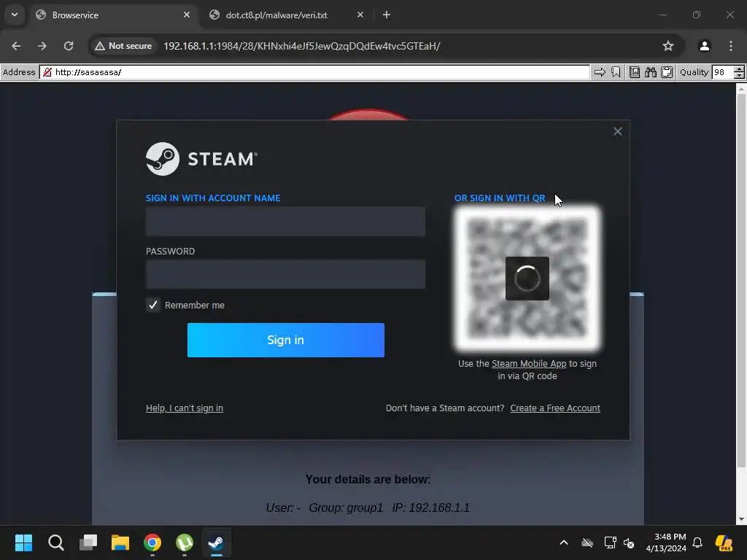Click the Steam taskbar icon

216,542
